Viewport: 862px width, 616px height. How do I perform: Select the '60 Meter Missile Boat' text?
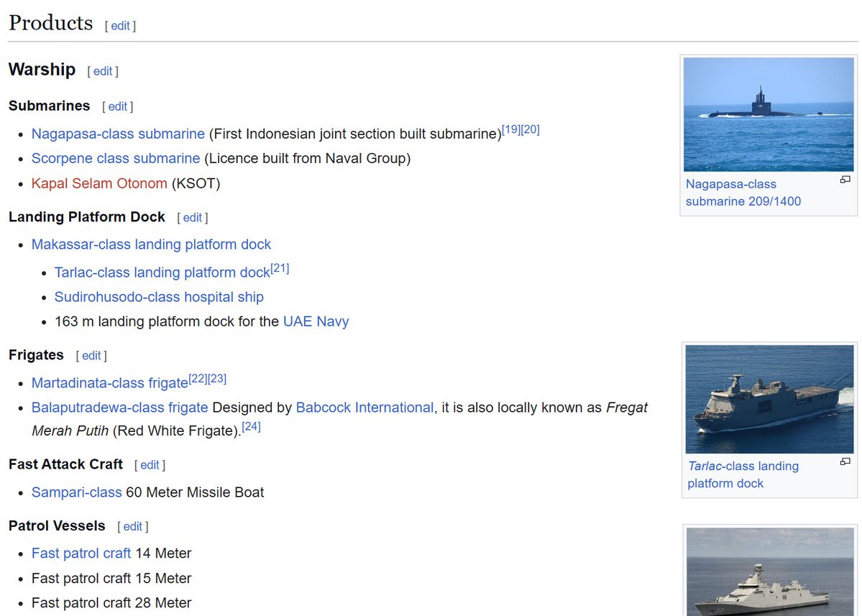pos(195,492)
